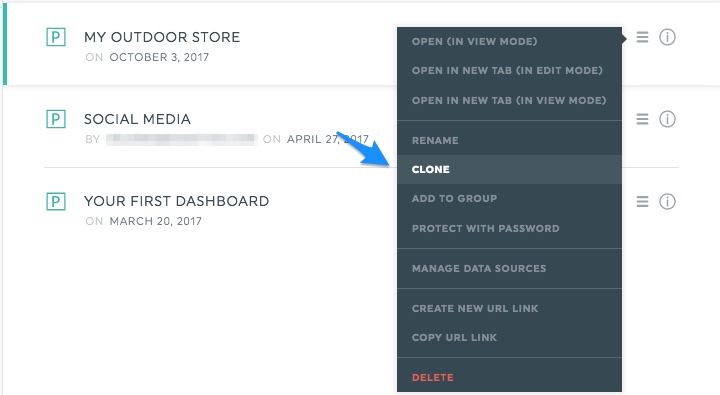This screenshot has width=720, height=395.
Task: Show info for My Outdoor Store dashboard
Action: tap(667, 37)
